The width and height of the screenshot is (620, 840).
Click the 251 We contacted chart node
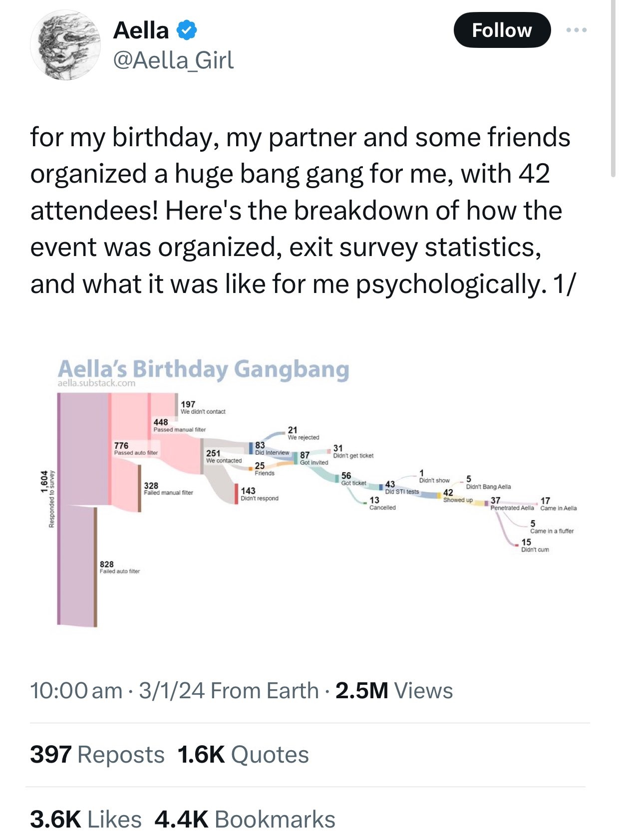point(223,456)
